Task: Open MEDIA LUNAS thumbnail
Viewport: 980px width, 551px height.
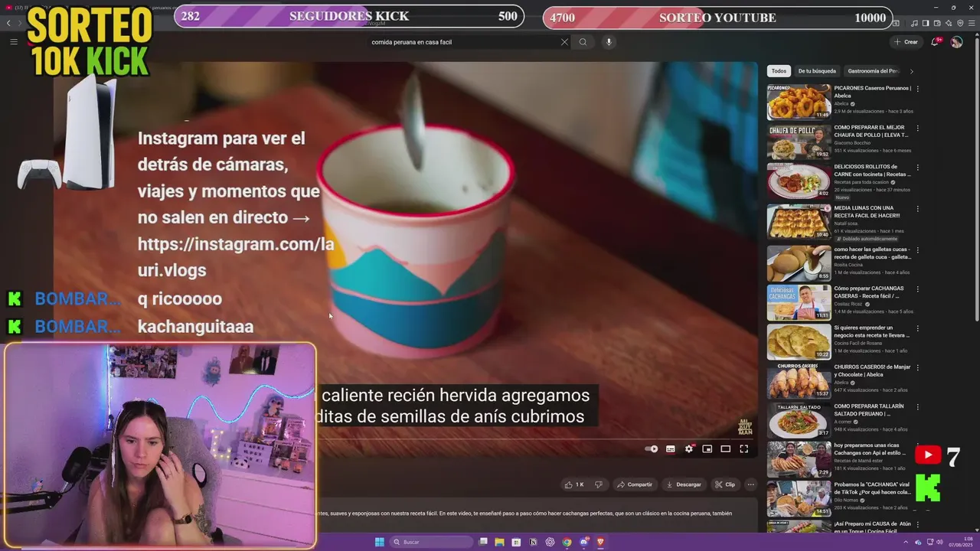Action: click(x=799, y=221)
